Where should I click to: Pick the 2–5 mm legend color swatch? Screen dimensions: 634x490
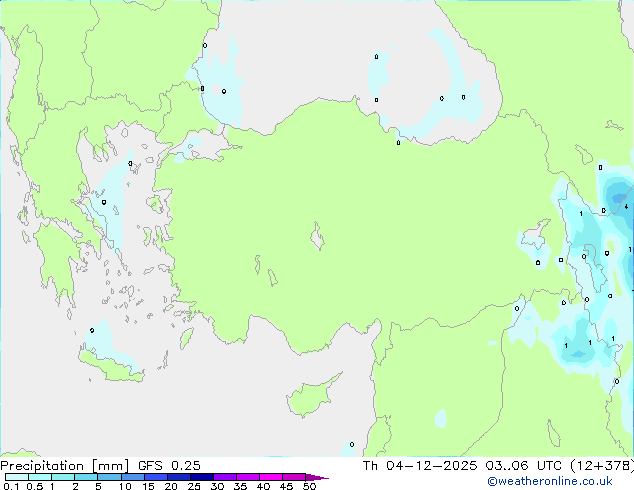pyautogui.click(x=87, y=478)
